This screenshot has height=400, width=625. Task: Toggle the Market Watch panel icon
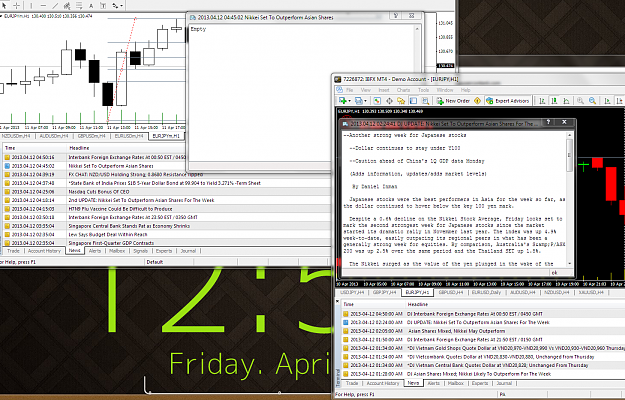(377, 101)
